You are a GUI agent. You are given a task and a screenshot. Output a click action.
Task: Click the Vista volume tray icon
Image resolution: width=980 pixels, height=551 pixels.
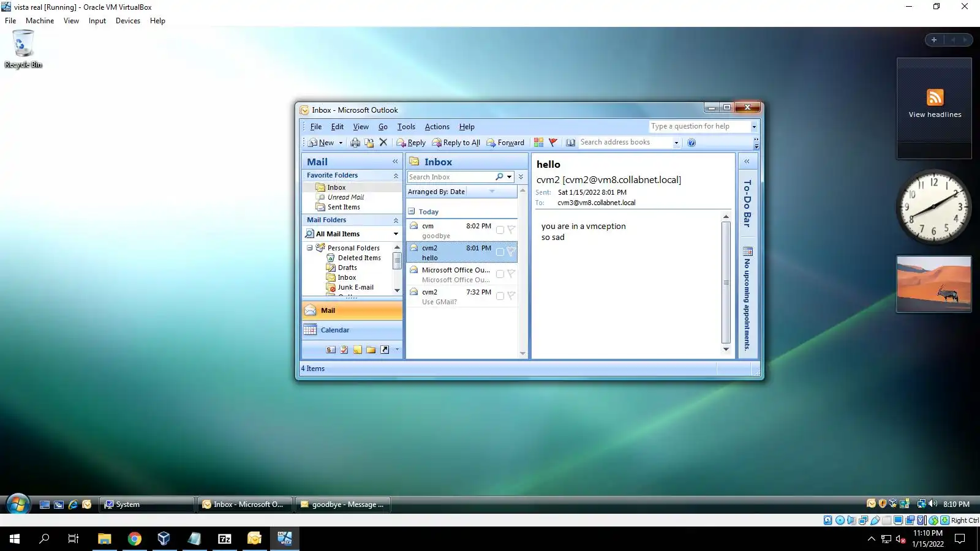coord(933,504)
